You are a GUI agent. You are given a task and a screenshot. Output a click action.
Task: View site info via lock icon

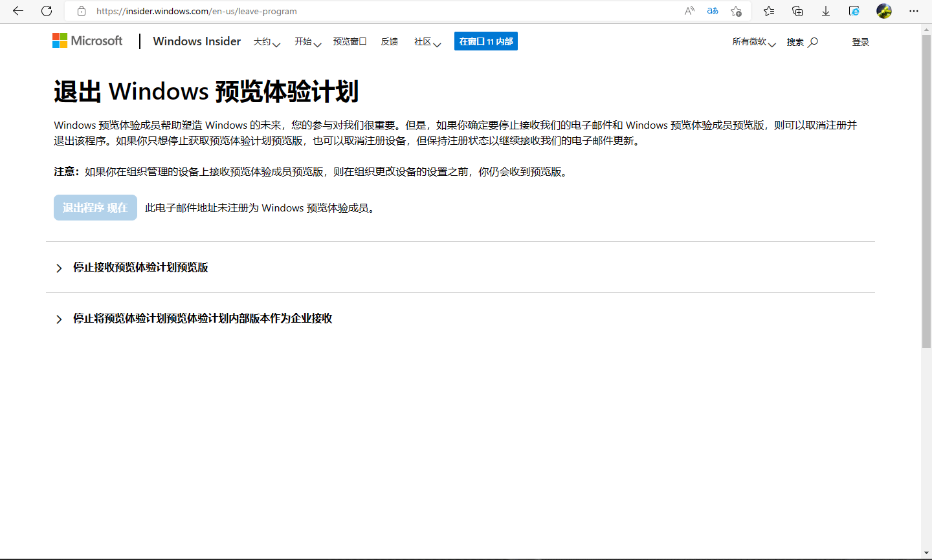point(82,11)
